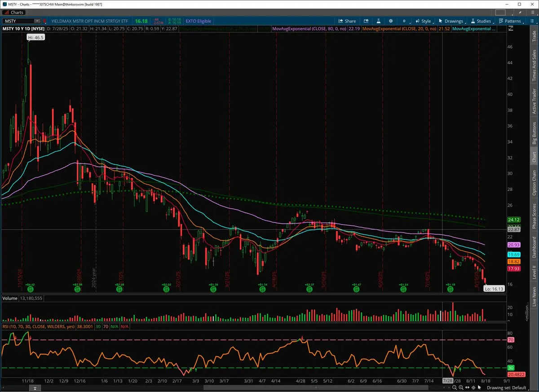This screenshot has width=539, height=392.
Task: Click the dividend icon labeled $2.37
Action: click(309, 290)
